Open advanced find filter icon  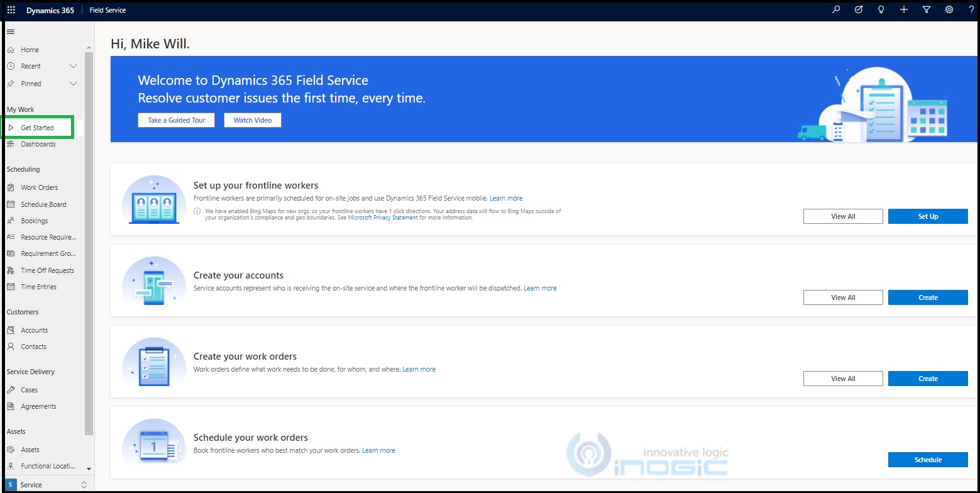[927, 9]
